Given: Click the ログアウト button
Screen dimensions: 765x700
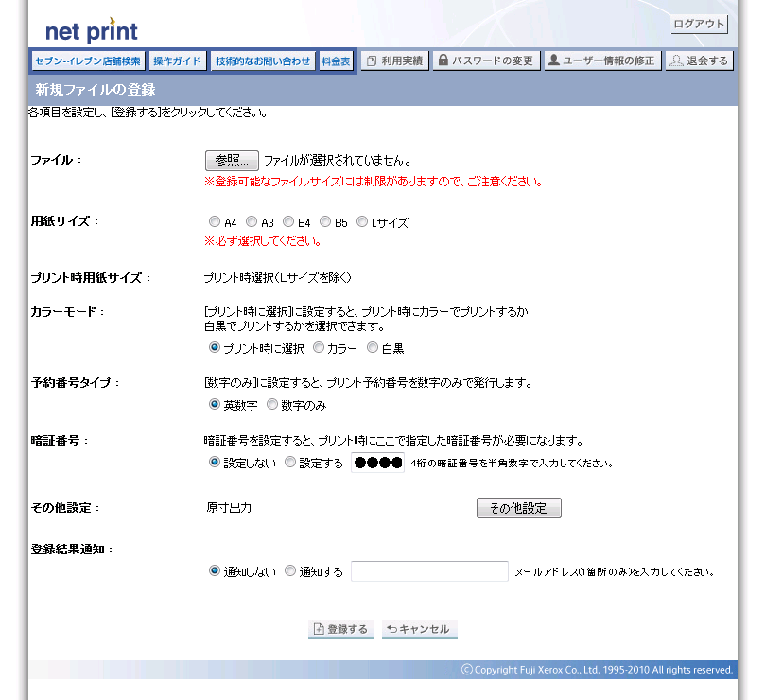Looking at the screenshot, I should [699, 24].
